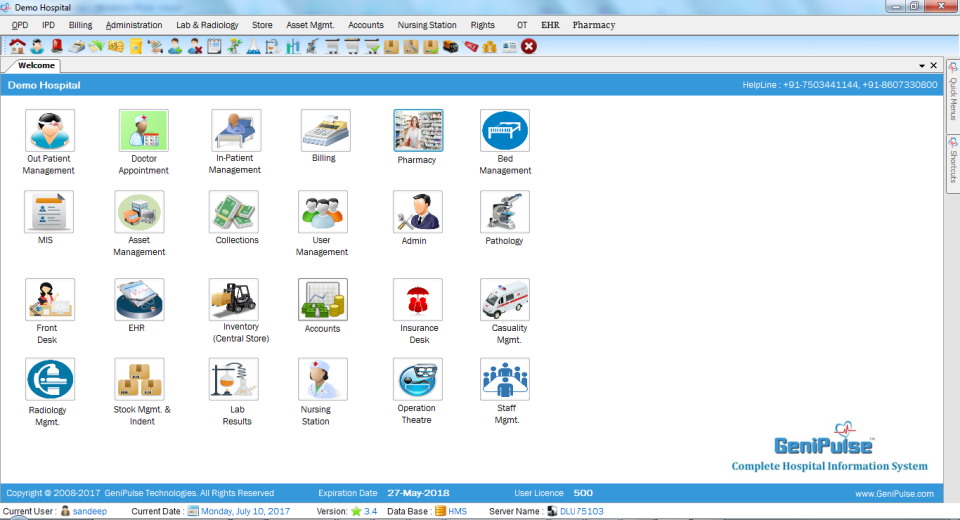Screen dimensions: 960x520
Task: Open the Radiology Mgmt. module
Action: click(50, 379)
